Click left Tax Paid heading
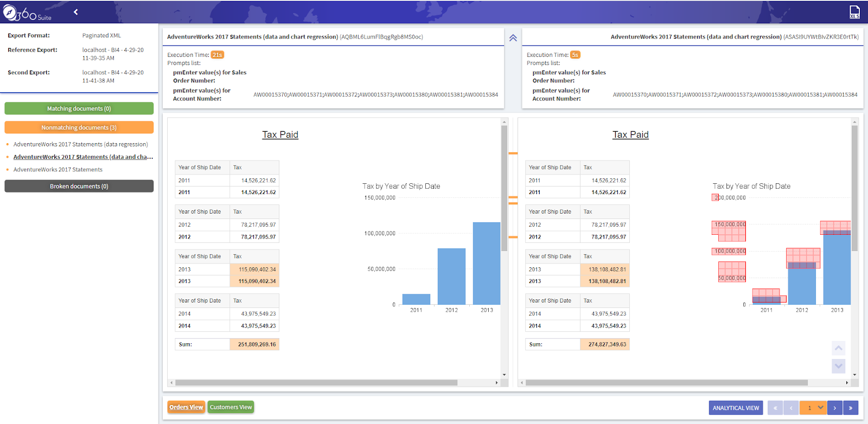Image resolution: width=868 pixels, height=424 pixels. tap(280, 134)
